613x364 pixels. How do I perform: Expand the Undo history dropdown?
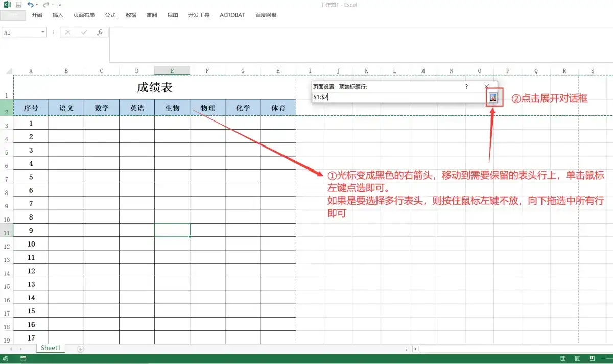coord(37,5)
